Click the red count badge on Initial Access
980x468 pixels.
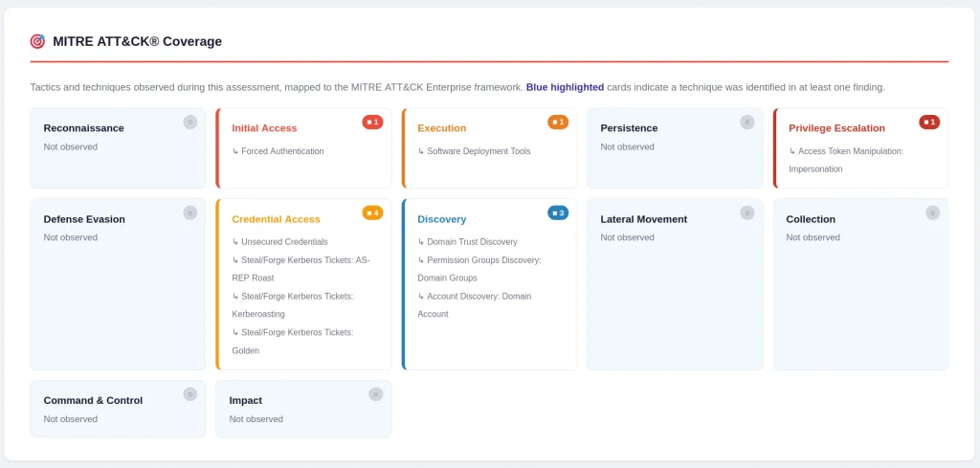[x=372, y=123]
